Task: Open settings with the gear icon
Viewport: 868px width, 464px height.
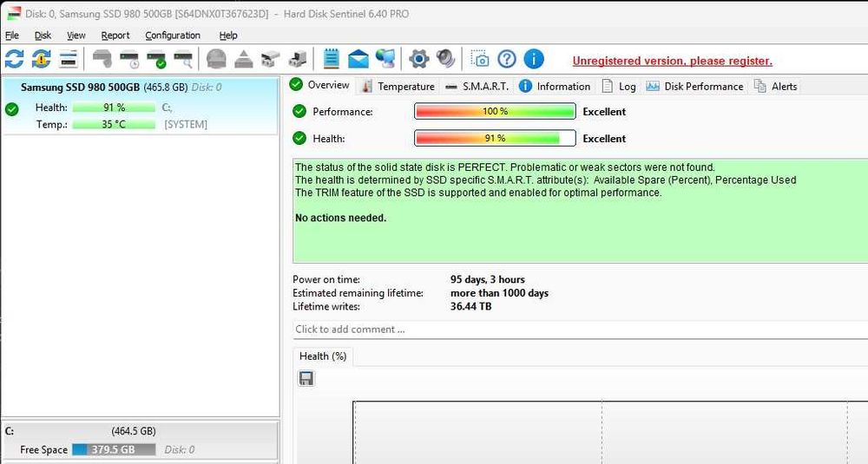Action: point(418,59)
